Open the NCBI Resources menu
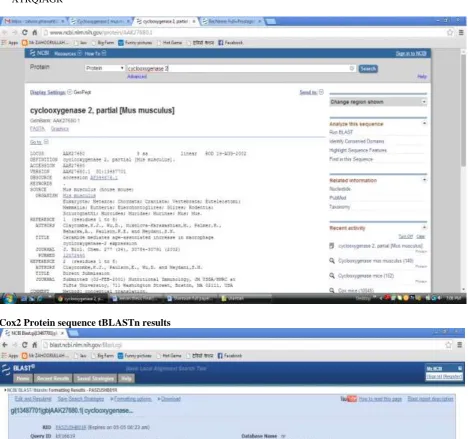The height and width of the screenshot is (439, 468). click(x=68, y=54)
